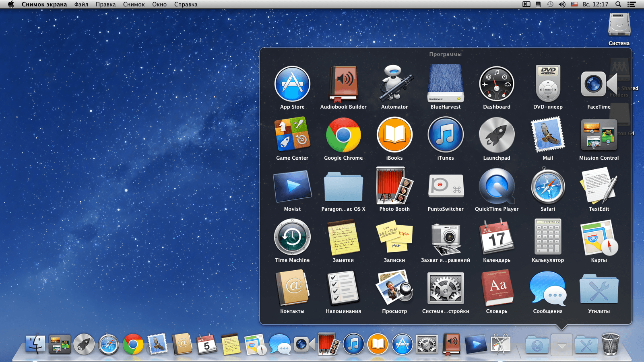Launch Audiobook Builder from the Программы grid
Image resolution: width=644 pixels, height=362 pixels.
click(343, 84)
